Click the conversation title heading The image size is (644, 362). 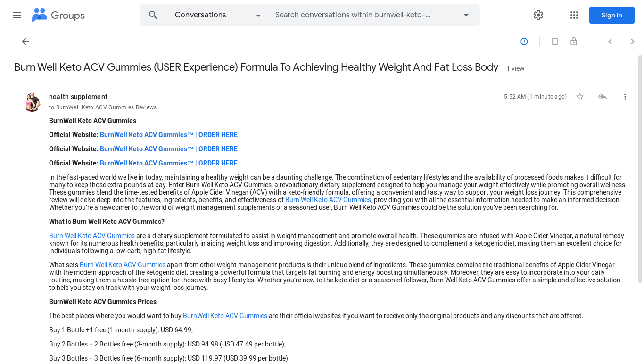256,67
